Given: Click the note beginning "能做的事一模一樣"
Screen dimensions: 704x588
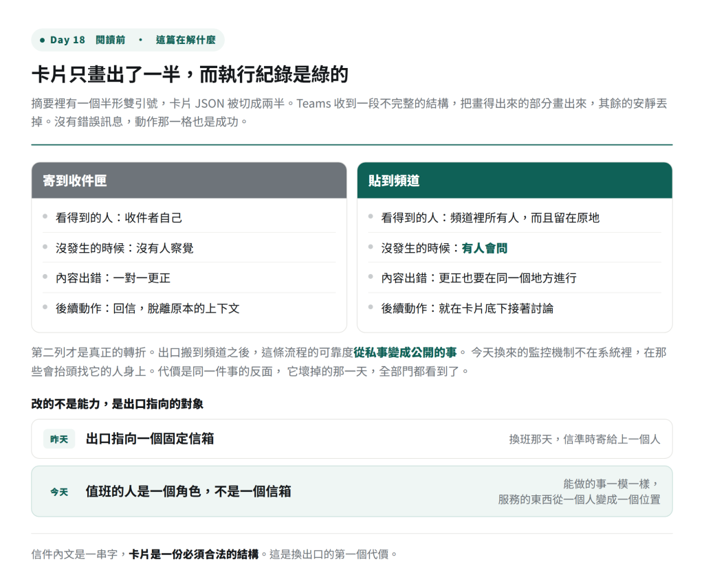Looking at the screenshot, I should click(x=579, y=492).
